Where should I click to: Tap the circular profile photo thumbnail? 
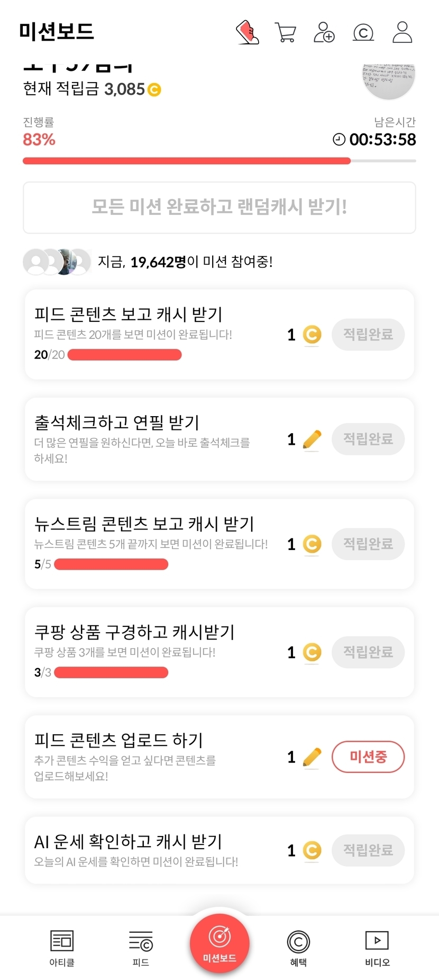389,79
